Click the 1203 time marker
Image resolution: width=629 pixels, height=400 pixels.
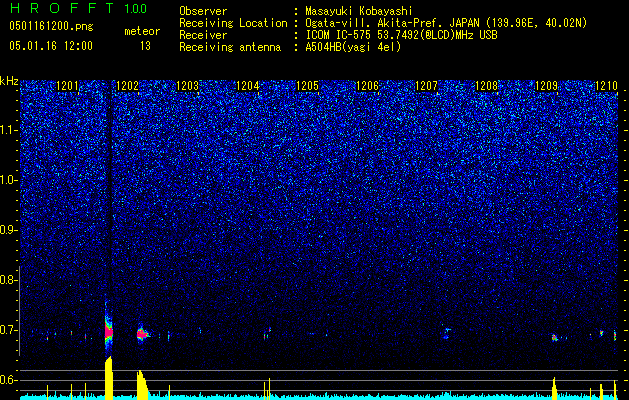pos(187,86)
